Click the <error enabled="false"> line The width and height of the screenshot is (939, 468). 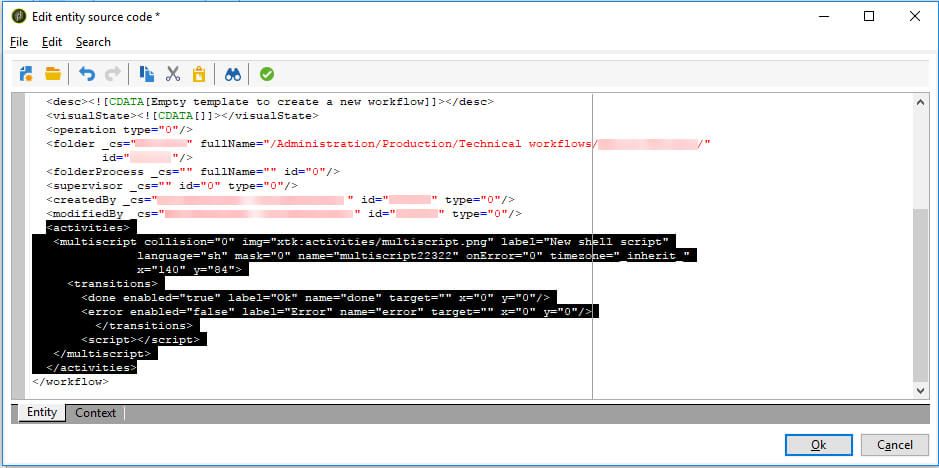coord(337,312)
